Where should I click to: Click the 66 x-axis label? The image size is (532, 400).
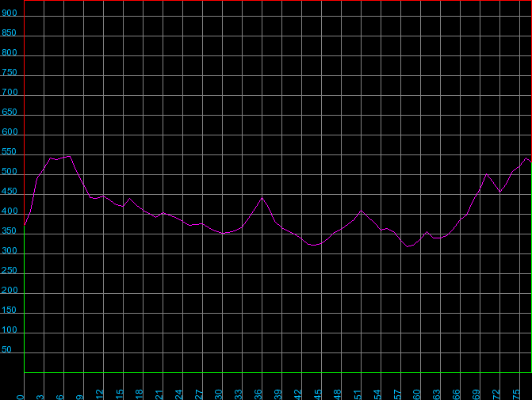(x=457, y=394)
